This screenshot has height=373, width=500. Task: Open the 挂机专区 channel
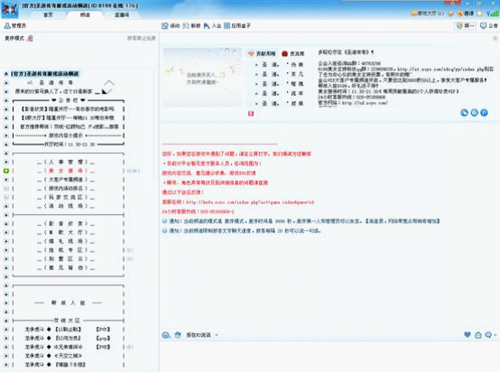click(x=66, y=250)
